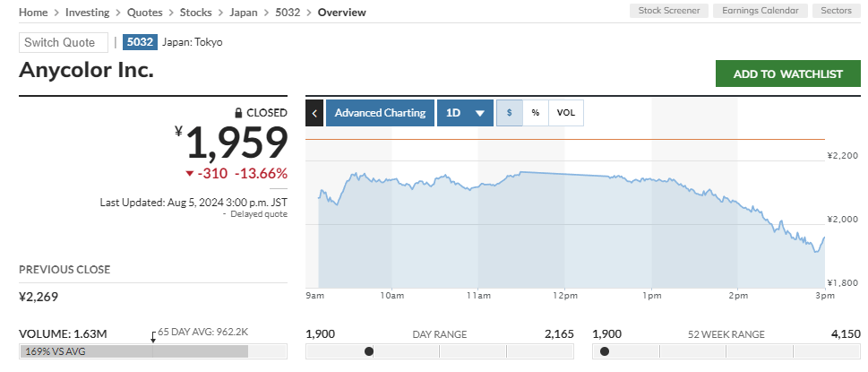Click the day range position dot

(x=369, y=351)
